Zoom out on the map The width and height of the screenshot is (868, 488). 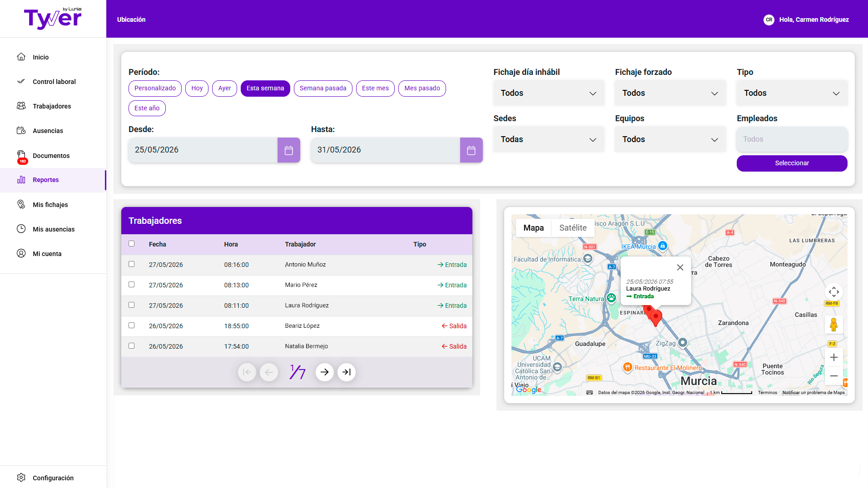[x=833, y=376]
